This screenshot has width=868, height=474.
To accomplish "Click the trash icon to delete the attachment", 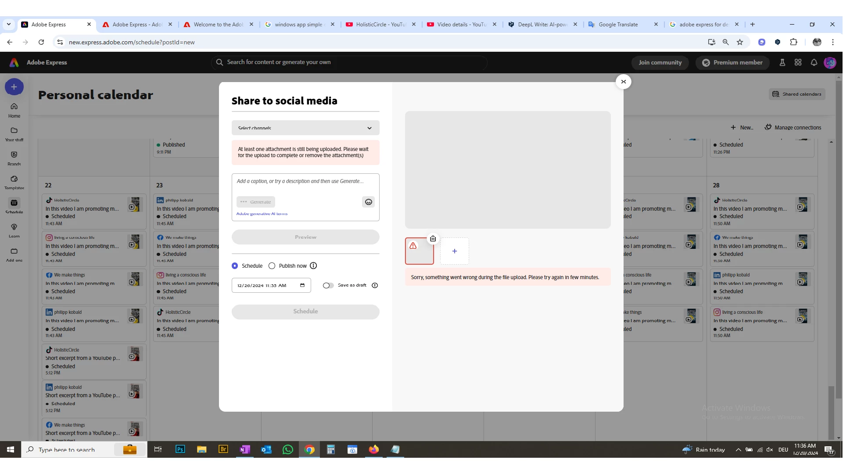I will 433,239.
